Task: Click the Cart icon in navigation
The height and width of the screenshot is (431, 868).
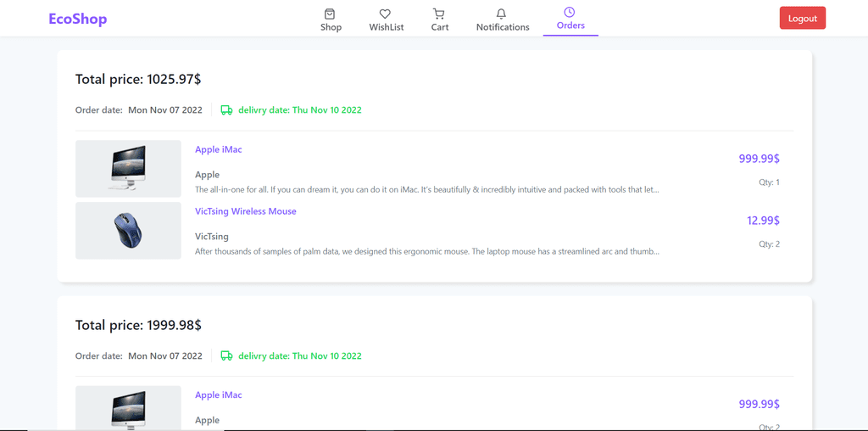Action: pyautogui.click(x=439, y=14)
